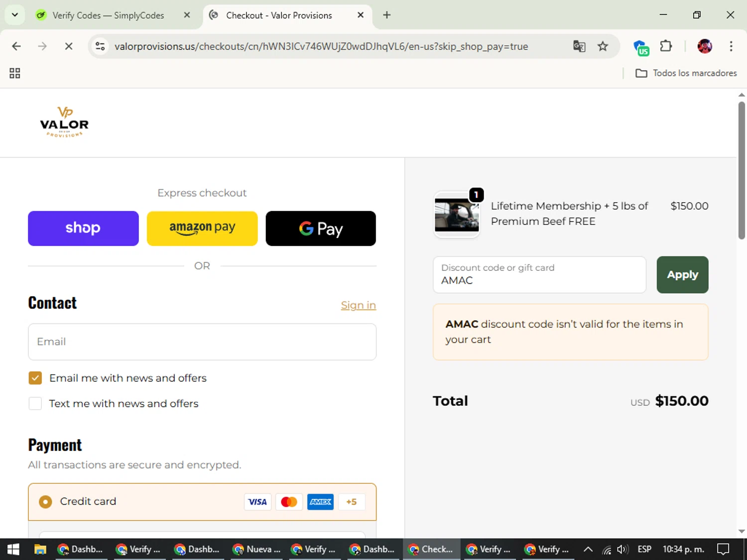Click the translate page icon
This screenshot has height=560, width=747.
coord(579,46)
